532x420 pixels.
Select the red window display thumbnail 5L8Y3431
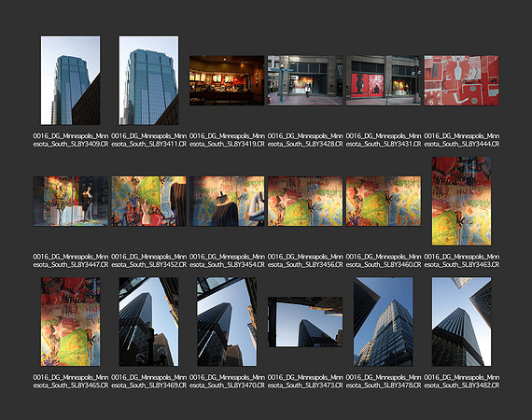click(384, 80)
